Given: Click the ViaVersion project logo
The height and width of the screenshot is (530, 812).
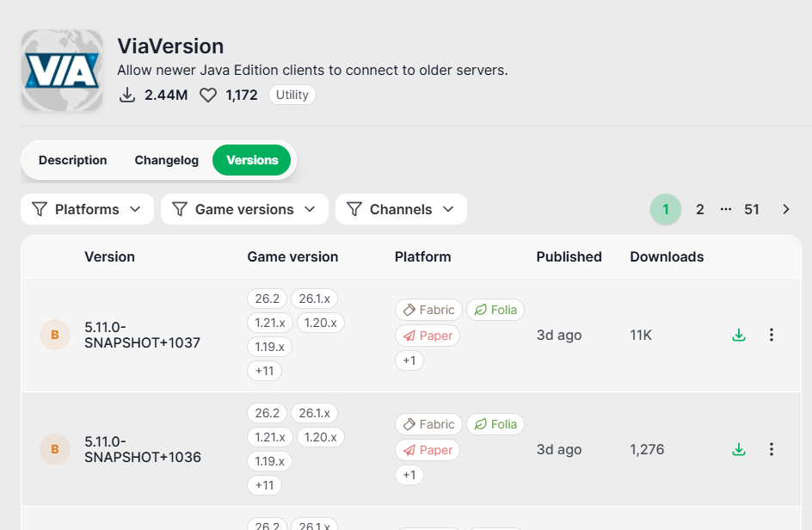Looking at the screenshot, I should [62, 71].
